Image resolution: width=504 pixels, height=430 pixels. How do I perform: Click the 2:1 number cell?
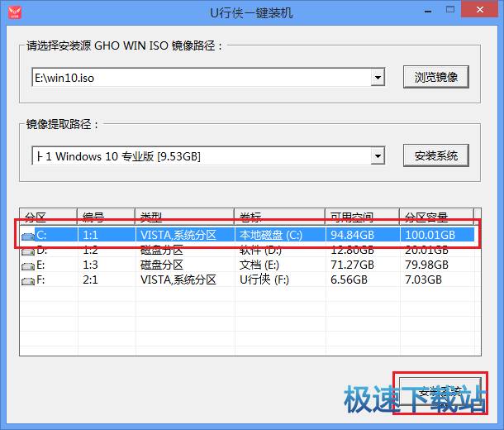[x=107, y=279]
